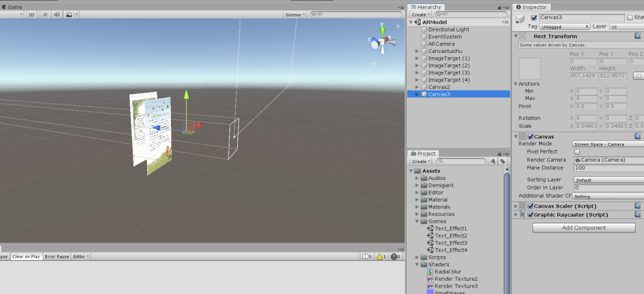This screenshot has width=644, height=294.
Task: Expand the Graphic Raycaster component
Action: coord(516,215)
